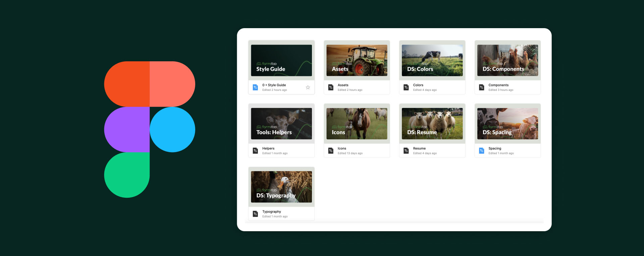Click the Components file icon
This screenshot has height=256, width=644.
click(482, 87)
